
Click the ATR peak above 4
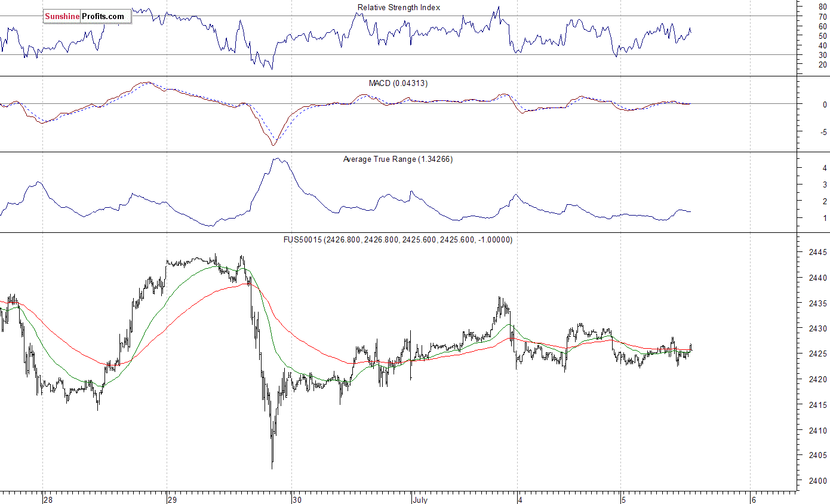276,159
